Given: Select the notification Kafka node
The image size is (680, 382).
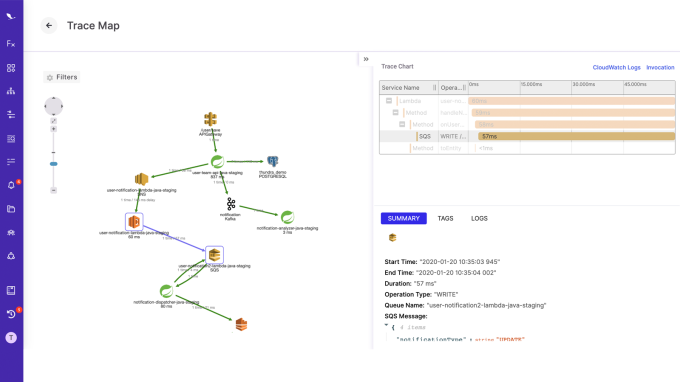Looking at the screenshot, I should point(231,203).
